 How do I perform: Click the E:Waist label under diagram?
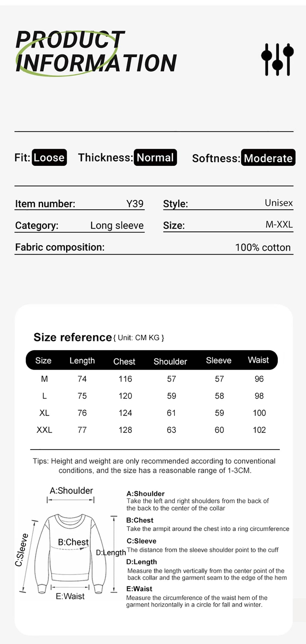70,596
